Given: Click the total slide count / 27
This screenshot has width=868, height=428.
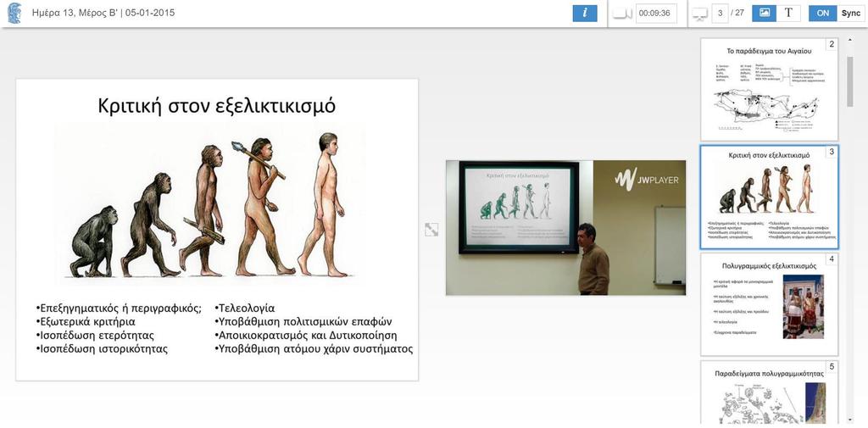Looking at the screenshot, I should pos(738,13).
